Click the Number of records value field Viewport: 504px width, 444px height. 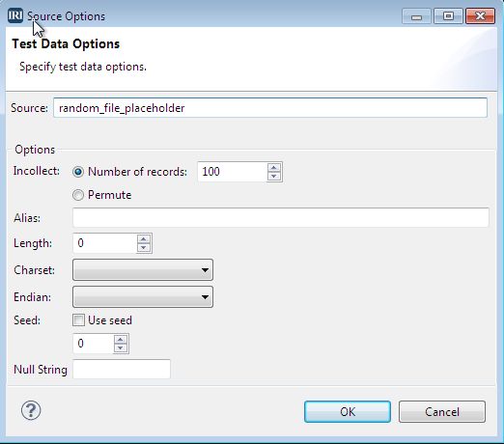[233, 172]
